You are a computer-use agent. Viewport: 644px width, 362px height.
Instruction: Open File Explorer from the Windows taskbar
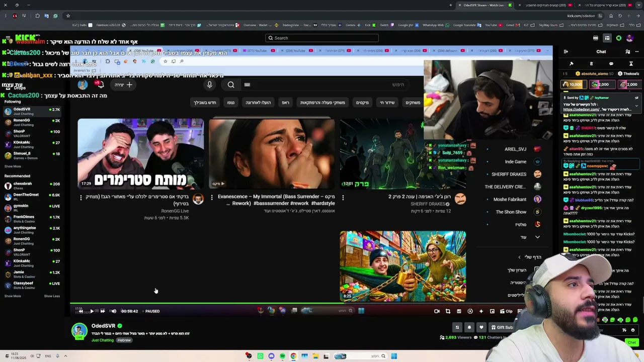click(x=315, y=356)
